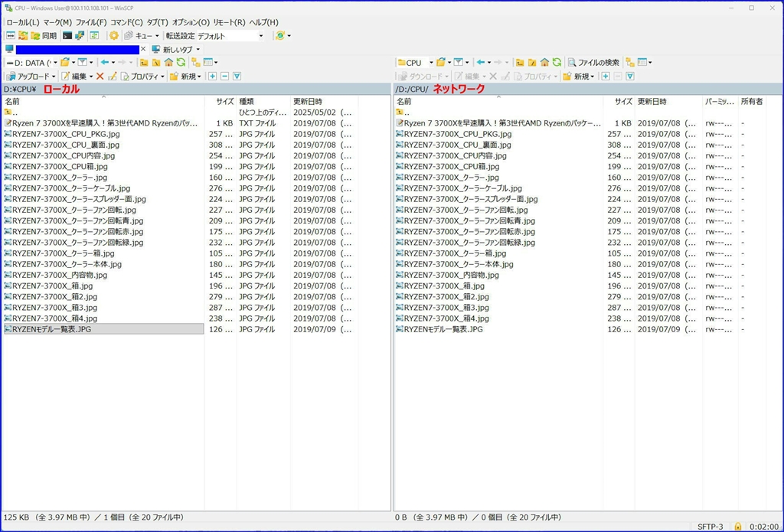The height and width of the screenshot is (532, 784).
Task: Open a 新しいタブ session tab
Action: tap(175, 49)
